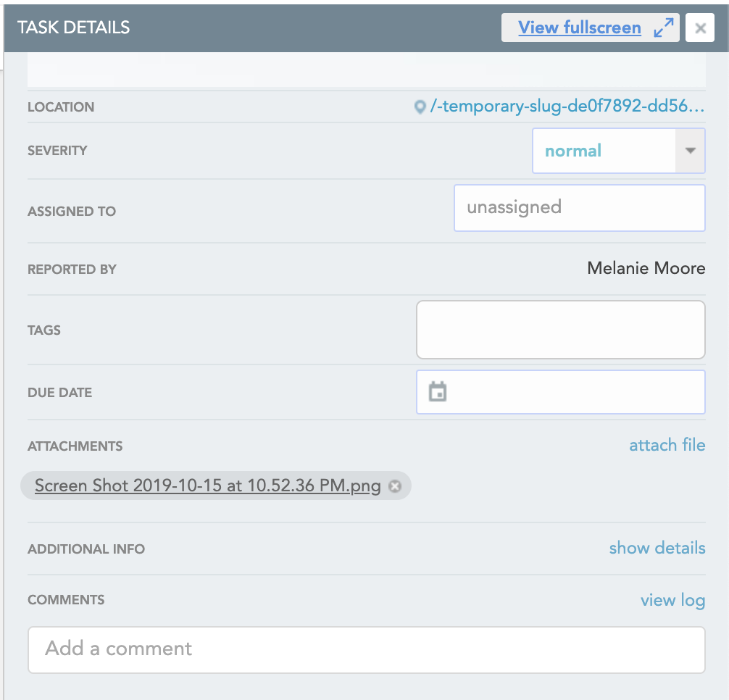Click the View fullscreen link
The width and height of the screenshot is (729, 700).
pyautogui.click(x=580, y=28)
